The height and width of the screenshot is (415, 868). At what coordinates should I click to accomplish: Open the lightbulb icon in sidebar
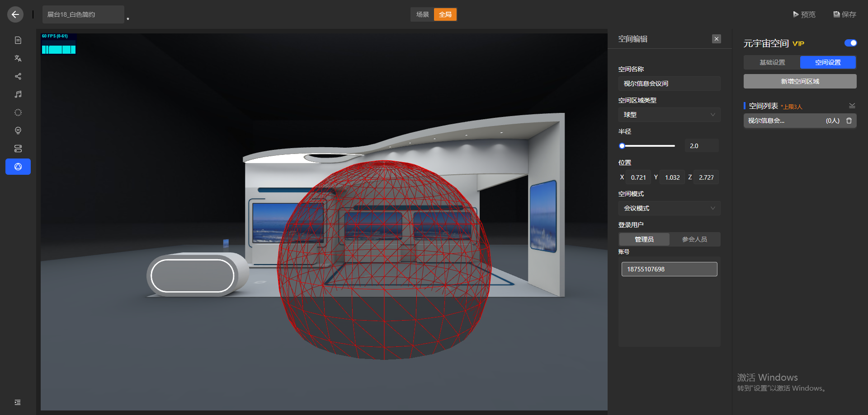[x=18, y=131]
